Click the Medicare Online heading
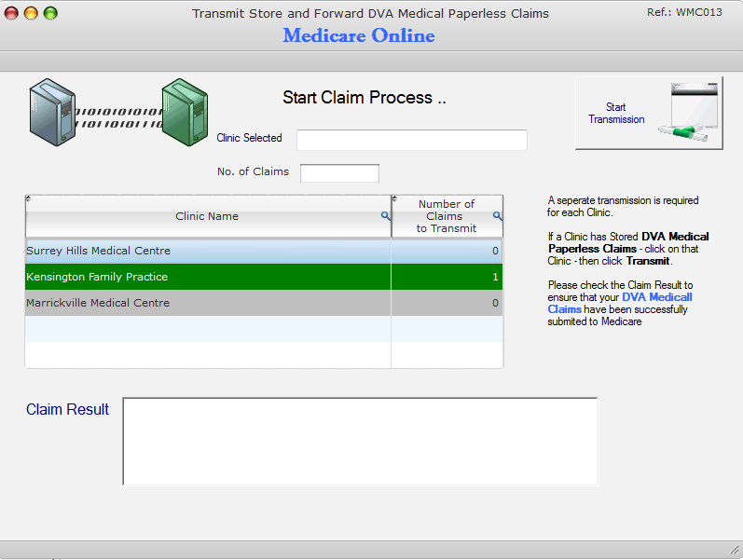This screenshot has width=743, height=560. click(359, 35)
